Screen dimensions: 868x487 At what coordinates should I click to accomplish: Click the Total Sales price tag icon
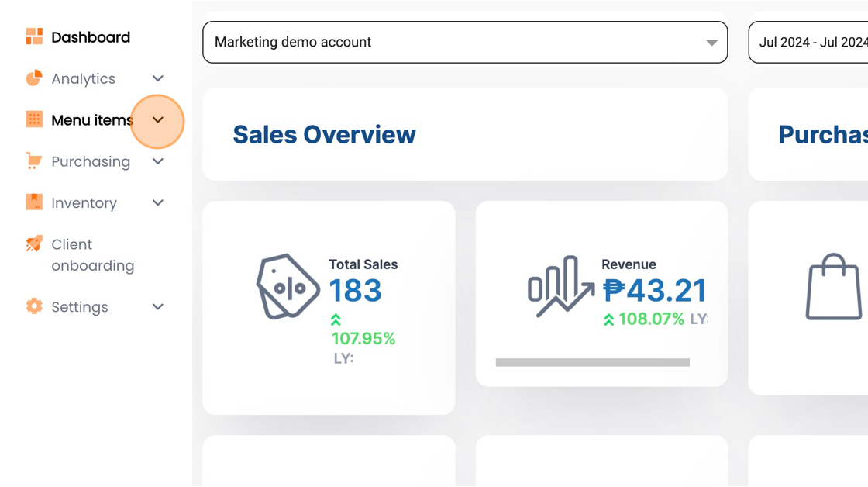[288, 286]
